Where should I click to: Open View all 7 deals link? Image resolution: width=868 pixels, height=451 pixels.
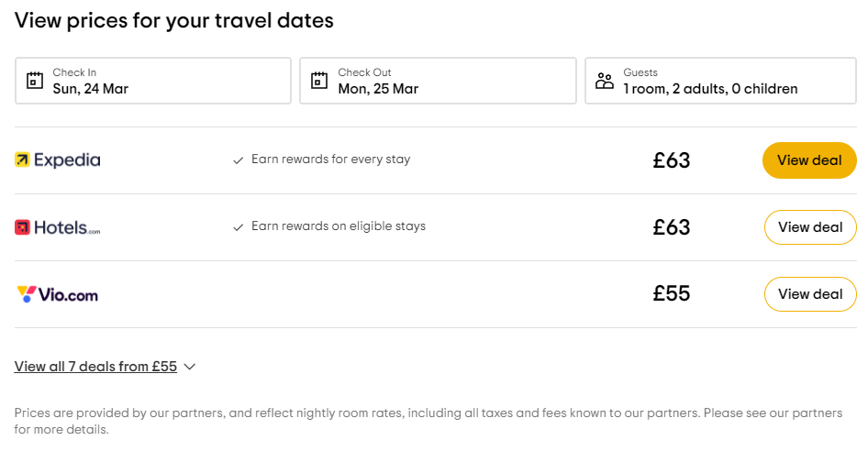(95, 367)
